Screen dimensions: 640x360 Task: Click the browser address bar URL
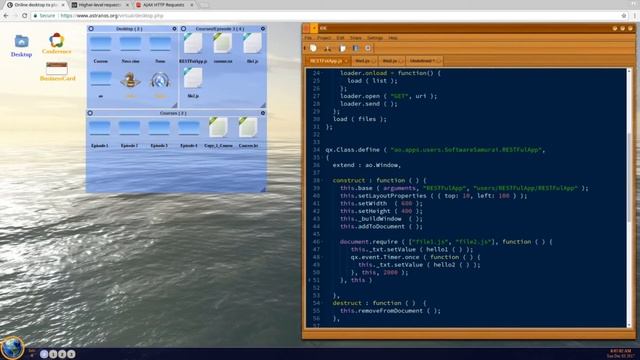tap(112, 16)
